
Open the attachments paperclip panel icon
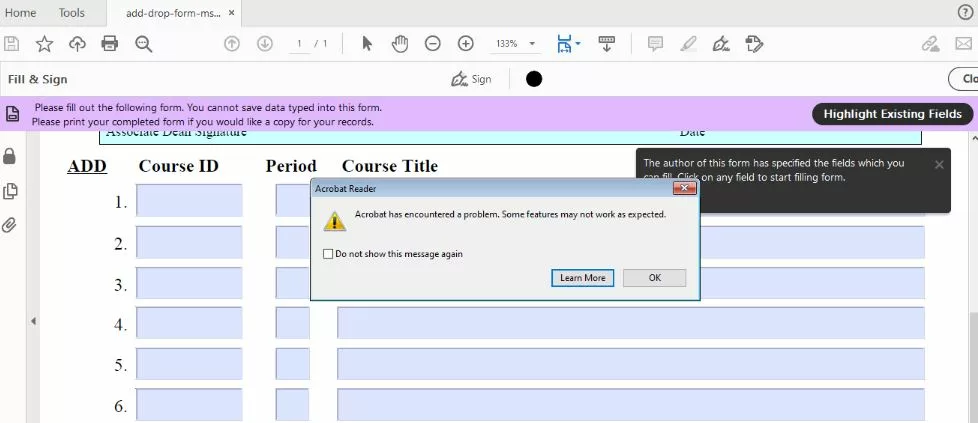pyautogui.click(x=9, y=225)
